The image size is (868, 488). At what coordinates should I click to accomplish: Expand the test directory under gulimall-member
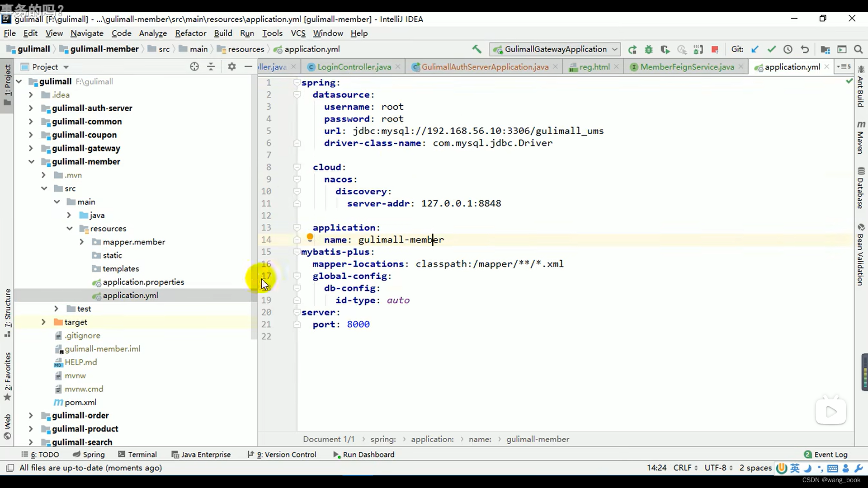pos(56,309)
